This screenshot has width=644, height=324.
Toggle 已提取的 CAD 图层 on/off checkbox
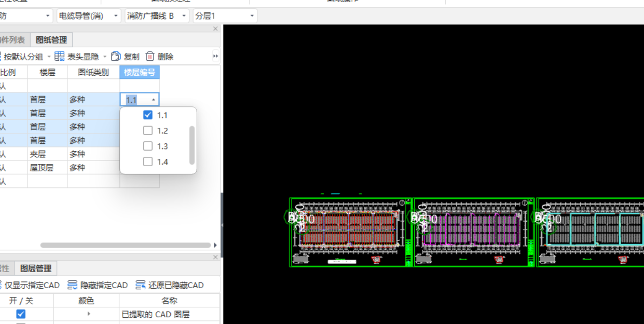tap(21, 314)
